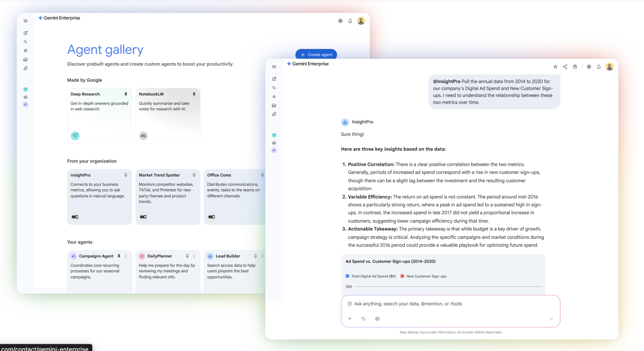Click profile avatar in chat window header
This screenshot has width=644, height=351.
[609, 67]
